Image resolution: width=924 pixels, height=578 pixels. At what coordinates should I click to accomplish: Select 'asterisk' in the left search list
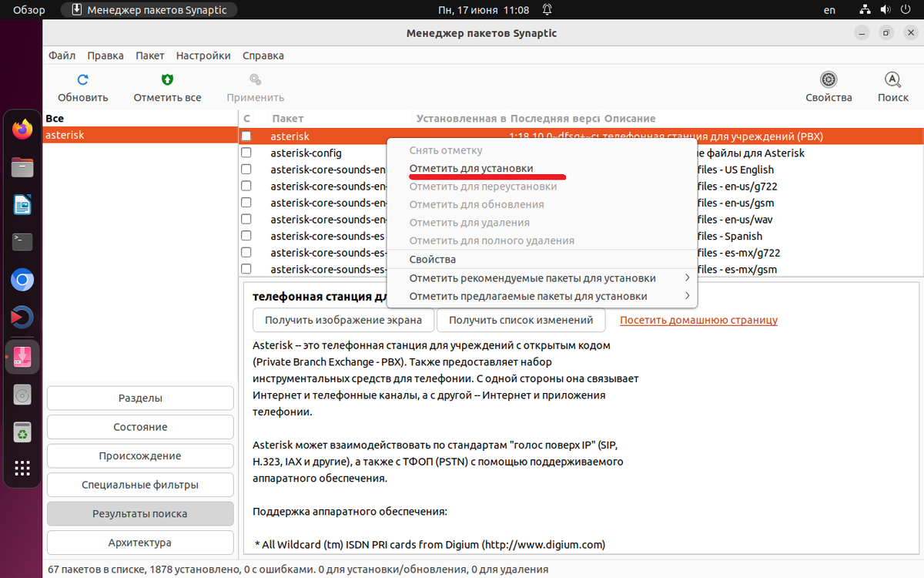point(139,135)
